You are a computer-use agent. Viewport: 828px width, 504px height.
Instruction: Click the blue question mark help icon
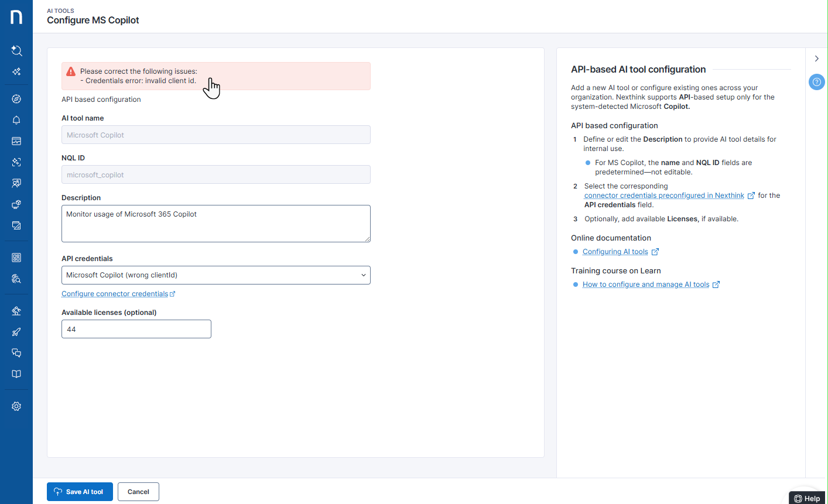(x=816, y=82)
